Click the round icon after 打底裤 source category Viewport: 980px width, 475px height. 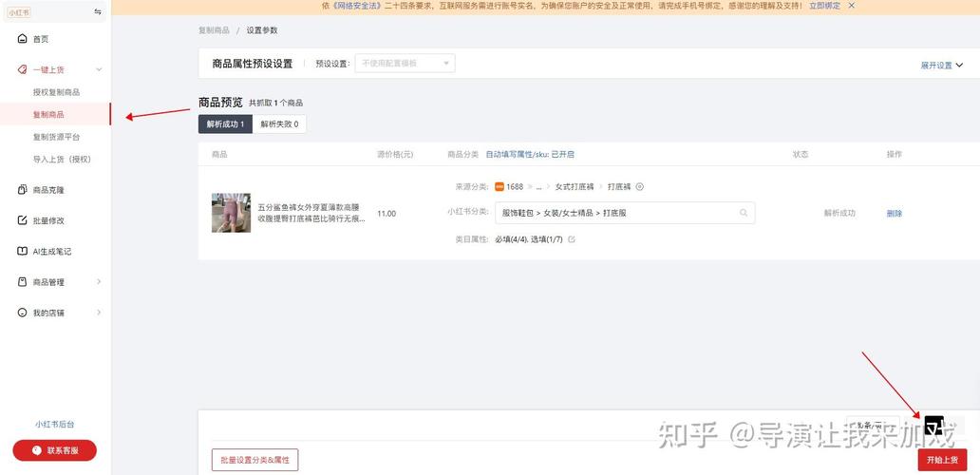pos(639,187)
